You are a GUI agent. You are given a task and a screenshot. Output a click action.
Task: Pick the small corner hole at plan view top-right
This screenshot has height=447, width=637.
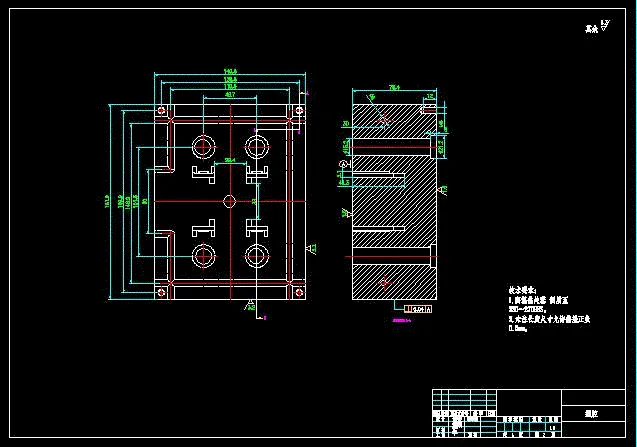point(299,110)
